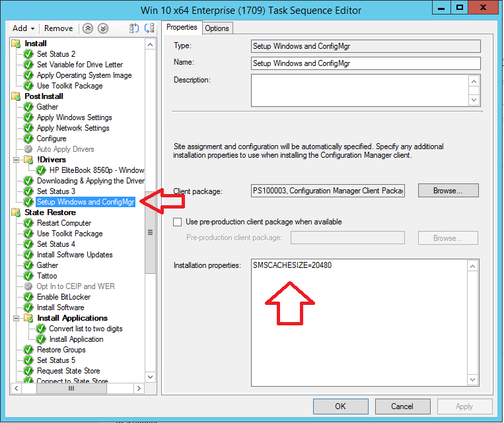Viewport: 504px width, 423px height.
Task: Click the Move Down arrow toolbar icon
Action: click(x=102, y=28)
